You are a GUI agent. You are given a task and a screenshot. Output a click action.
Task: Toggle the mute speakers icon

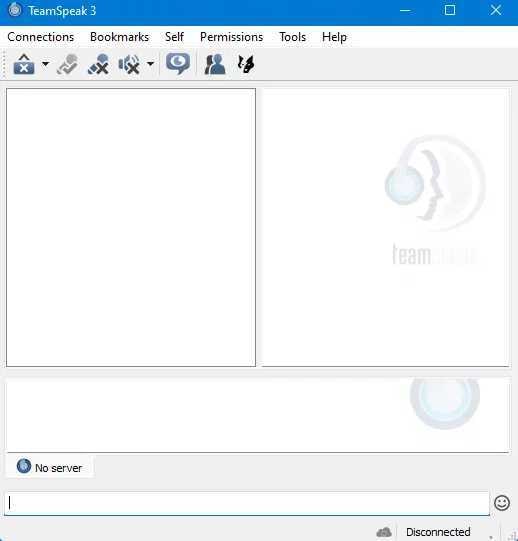(129, 64)
